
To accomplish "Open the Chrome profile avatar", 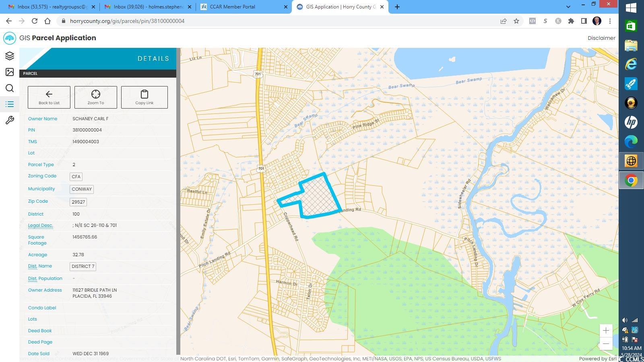I will click(x=597, y=21).
